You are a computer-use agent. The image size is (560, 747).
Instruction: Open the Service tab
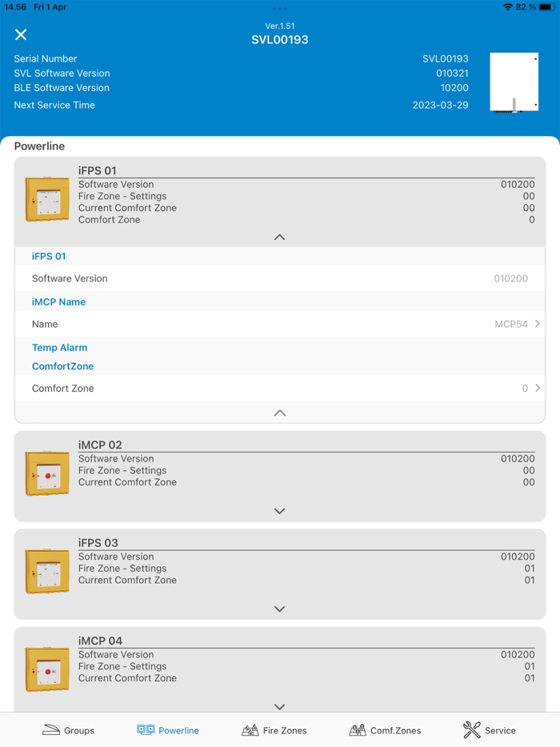490,730
